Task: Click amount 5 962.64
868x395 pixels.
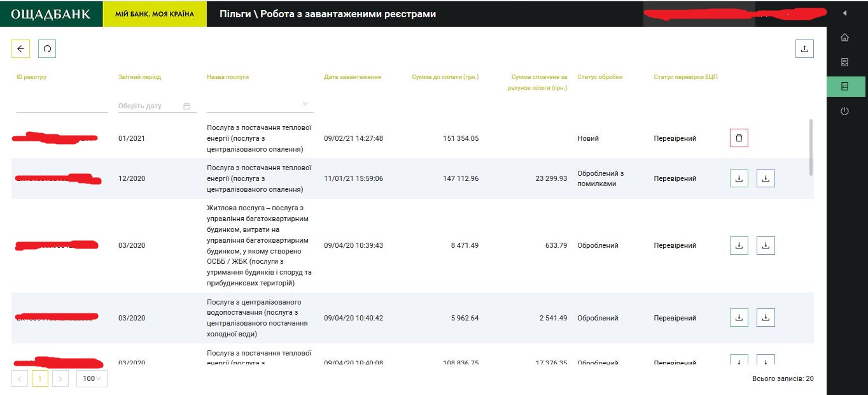Action: (x=465, y=318)
